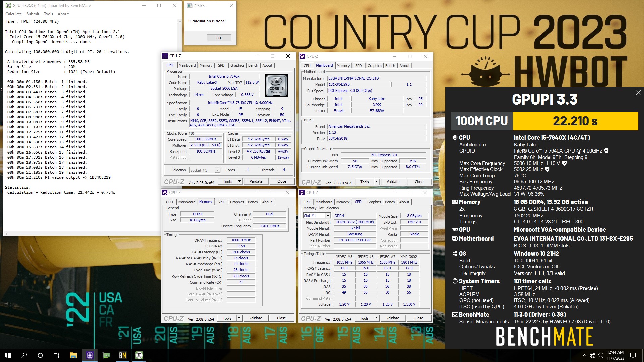Image resolution: width=644 pixels, height=362 pixels.
Task: Show hidden system tray icons
Action: [585, 355]
